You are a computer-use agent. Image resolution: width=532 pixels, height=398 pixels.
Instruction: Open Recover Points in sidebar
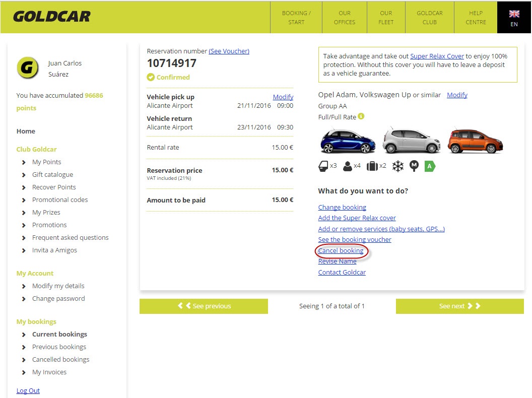[54, 187]
